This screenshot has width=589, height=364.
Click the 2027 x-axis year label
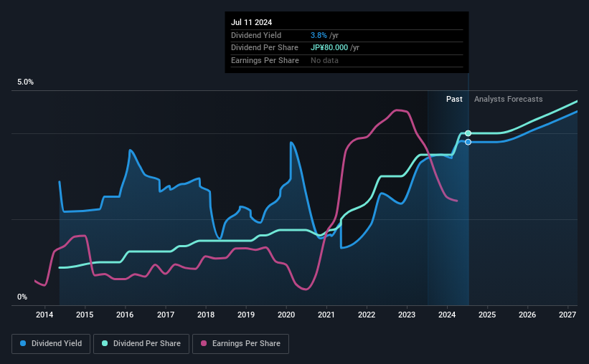pos(567,315)
